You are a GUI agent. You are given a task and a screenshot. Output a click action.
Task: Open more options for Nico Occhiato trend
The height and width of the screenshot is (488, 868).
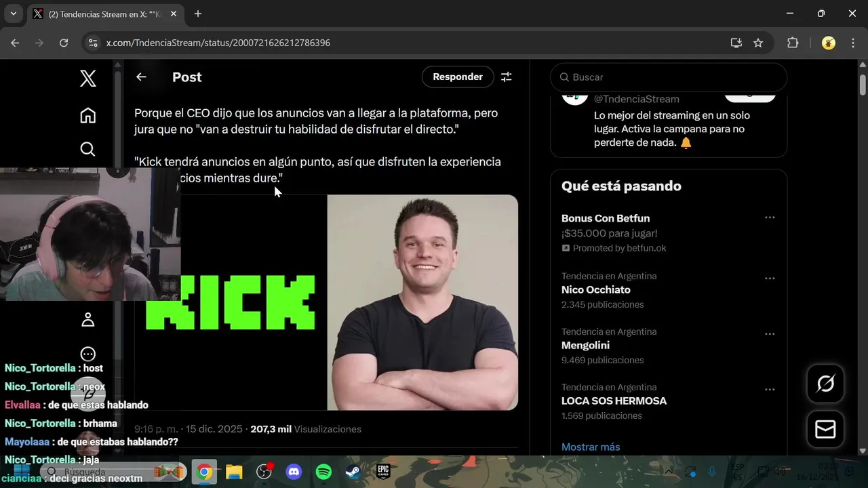tap(770, 279)
